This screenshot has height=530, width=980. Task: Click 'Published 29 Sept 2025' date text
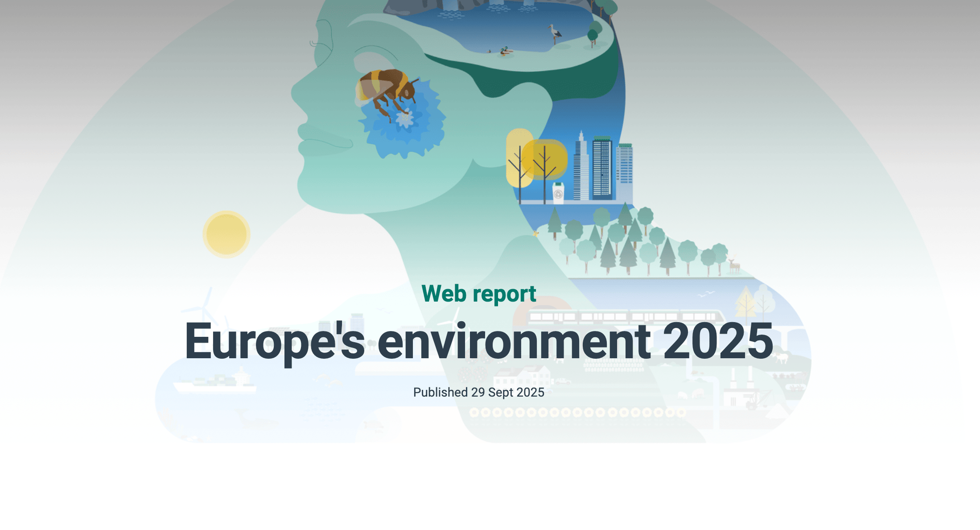[478, 392]
